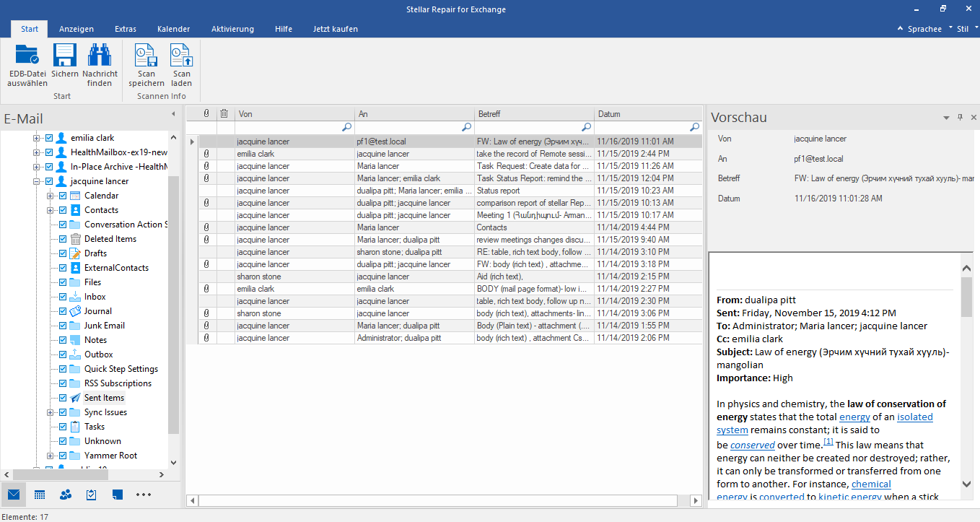Open the Sprachee language dropdown

click(924, 29)
